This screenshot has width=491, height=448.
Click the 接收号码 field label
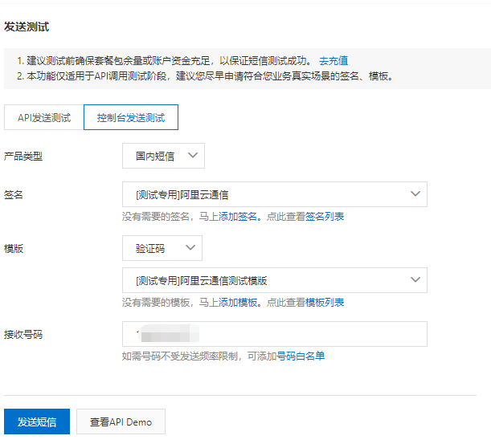pyautogui.click(x=23, y=334)
